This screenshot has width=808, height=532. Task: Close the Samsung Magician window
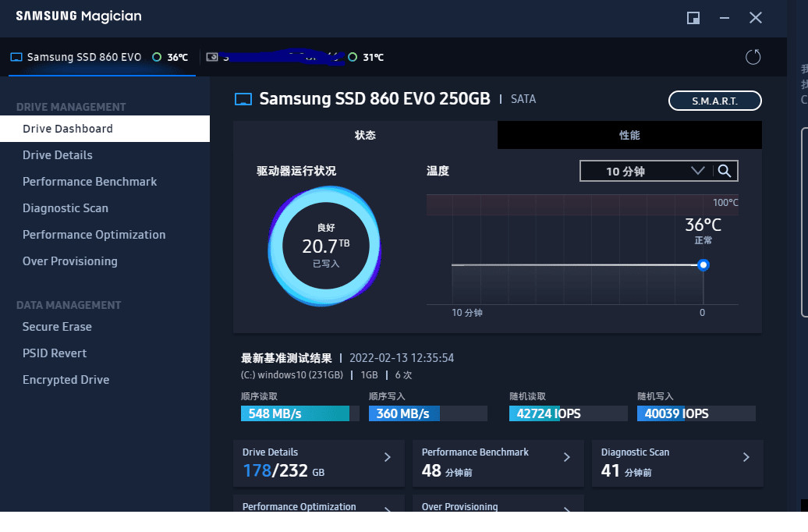tap(756, 18)
